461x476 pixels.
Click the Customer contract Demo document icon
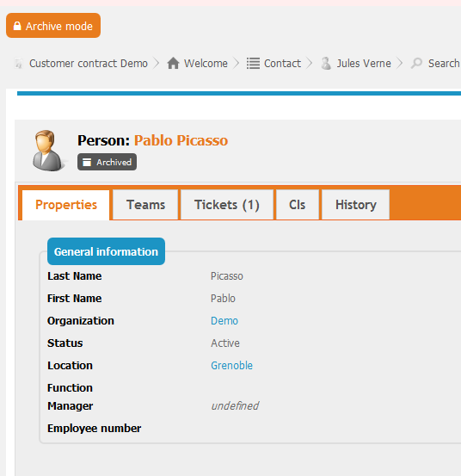click(x=19, y=64)
